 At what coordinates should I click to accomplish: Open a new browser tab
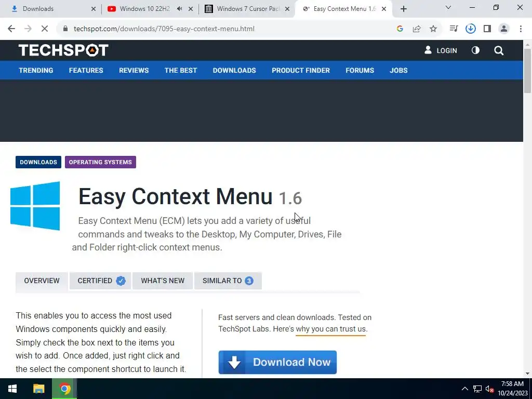(x=403, y=9)
